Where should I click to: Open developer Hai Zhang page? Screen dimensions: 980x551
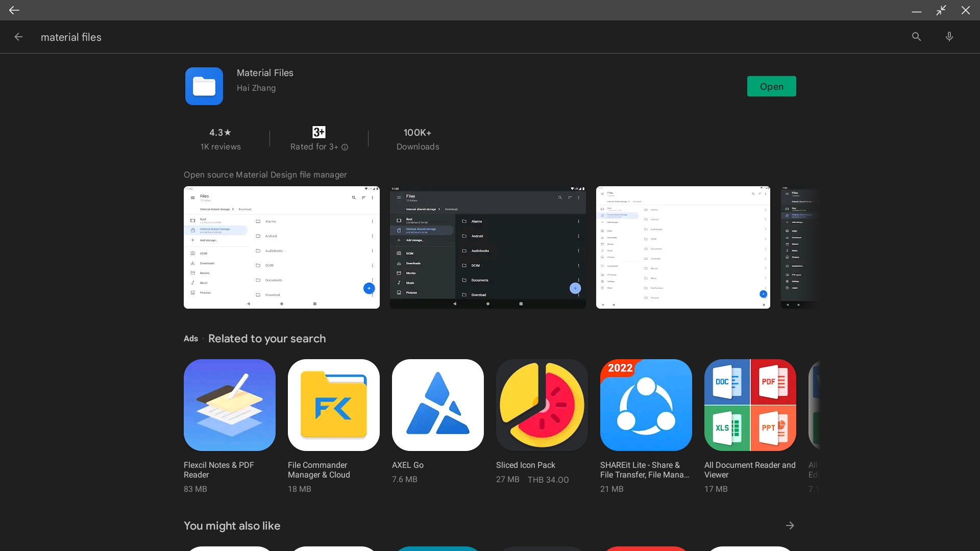click(256, 88)
